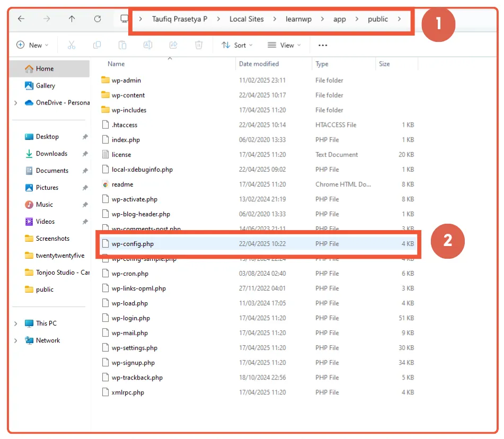This screenshot has height=439, width=504.
Task: Click the app breadcrumb in the address bar
Action: point(339,19)
